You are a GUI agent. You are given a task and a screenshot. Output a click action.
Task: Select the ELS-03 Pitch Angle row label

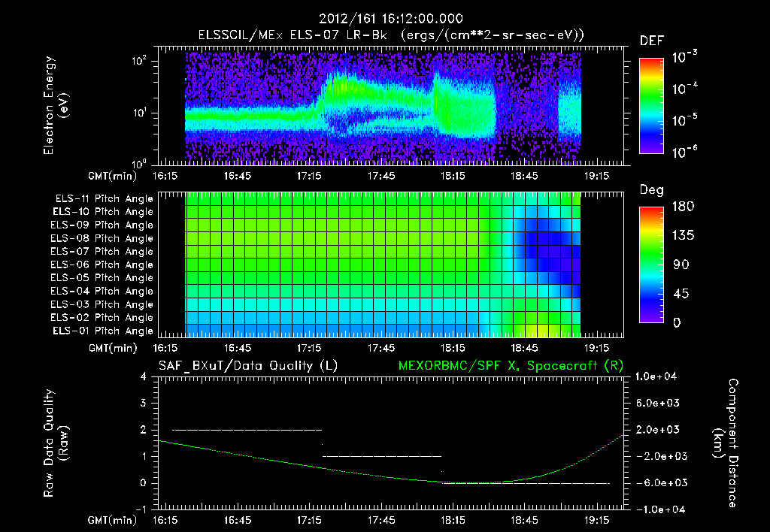(102, 304)
